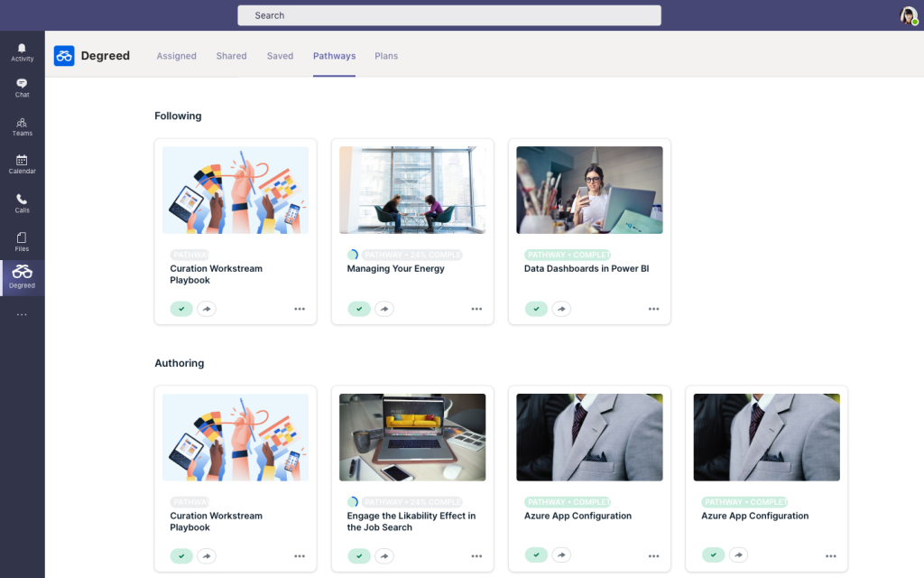Switch to the Plans tab

tap(386, 56)
